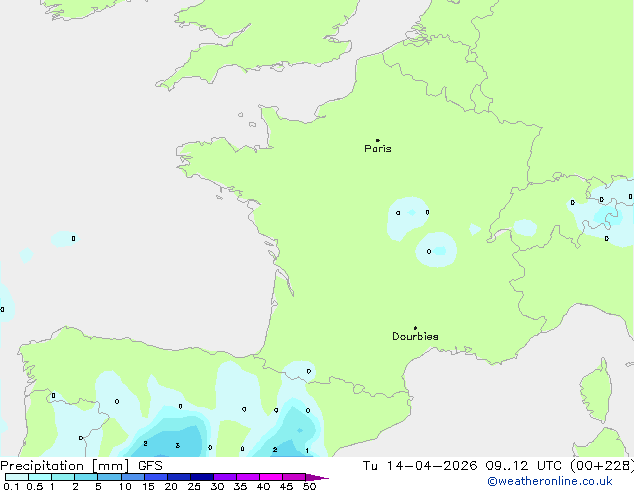This screenshot has height=490, width=634.
Task: Click the forecast date '14-04-2026' text
Action: pyautogui.click(x=431, y=466)
